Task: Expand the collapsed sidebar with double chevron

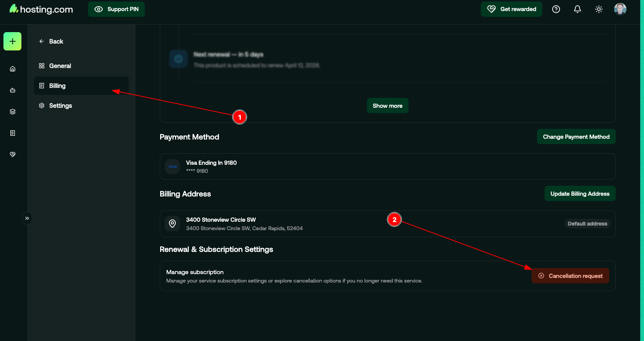Action: 27,218
